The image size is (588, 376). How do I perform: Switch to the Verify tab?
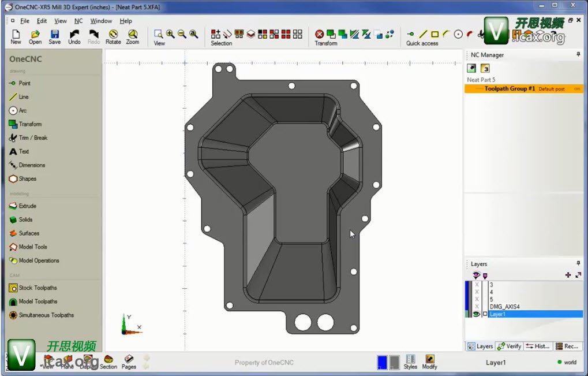(510, 346)
